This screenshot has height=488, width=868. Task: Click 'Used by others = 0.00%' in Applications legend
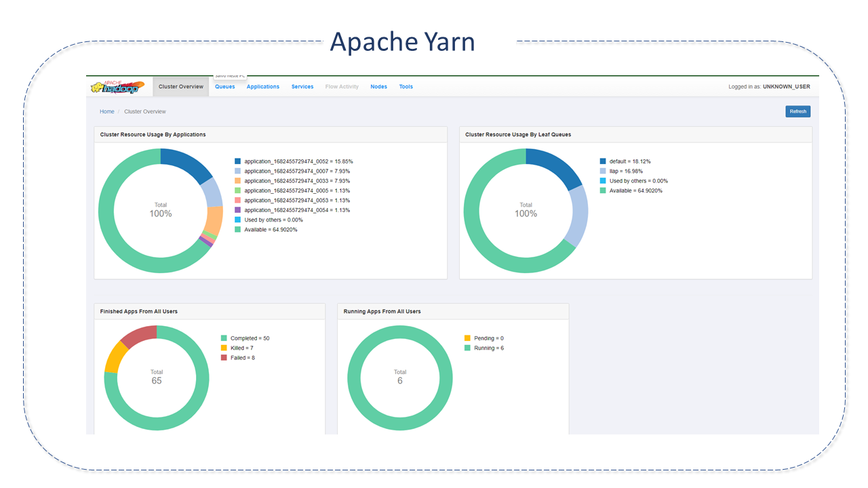[274, 220]
